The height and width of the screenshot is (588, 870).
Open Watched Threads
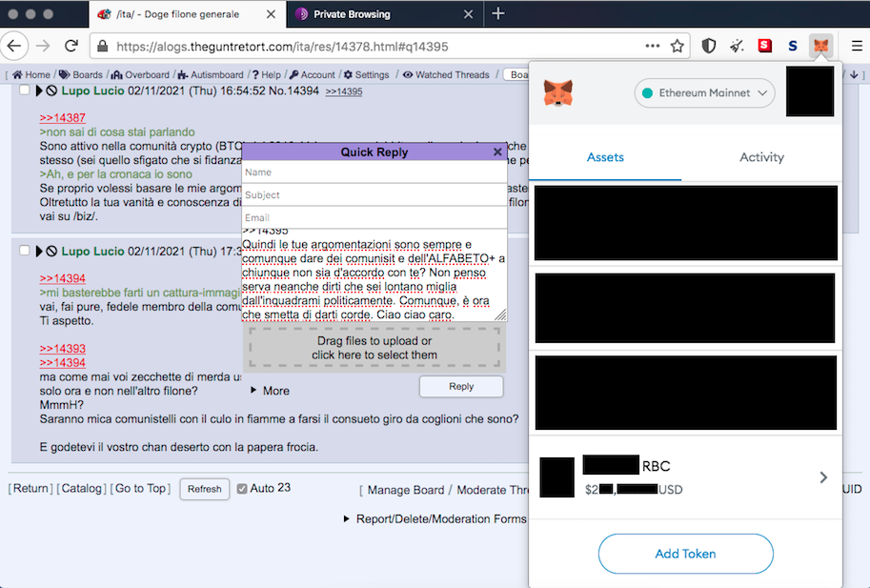(446, 75)
